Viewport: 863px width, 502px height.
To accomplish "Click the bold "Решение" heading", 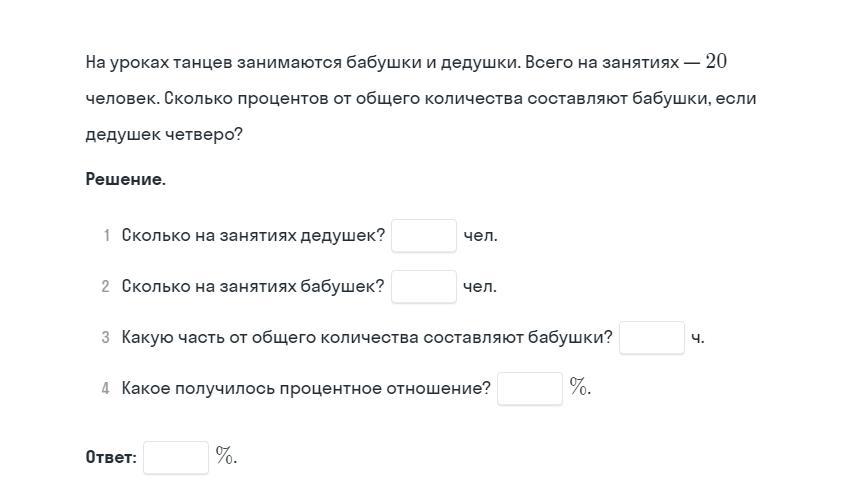I will click(x=124, y=180).
